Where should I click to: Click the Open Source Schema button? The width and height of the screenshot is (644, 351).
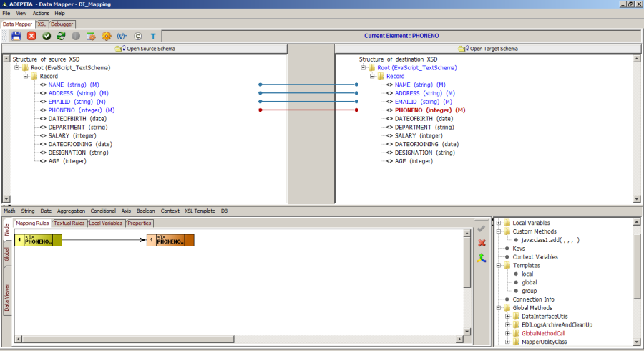click(x=145, y=49)
